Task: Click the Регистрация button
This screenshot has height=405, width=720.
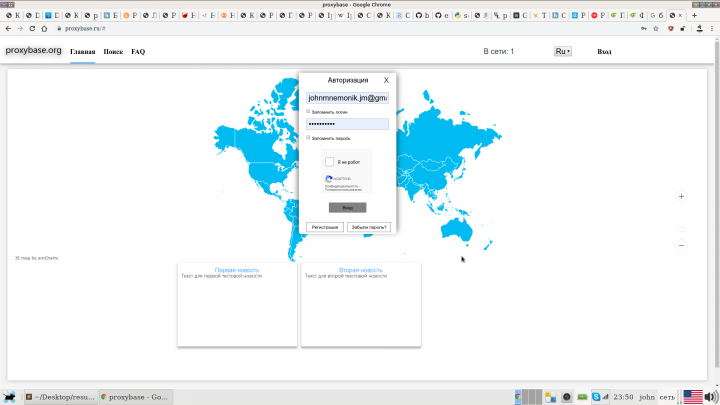Action: click(325, 227)
